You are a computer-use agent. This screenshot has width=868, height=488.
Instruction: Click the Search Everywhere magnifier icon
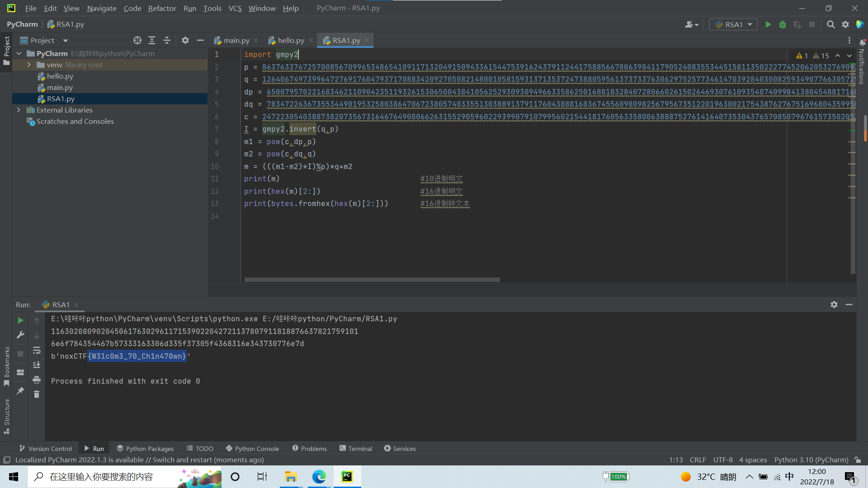(x=830, y=24)
